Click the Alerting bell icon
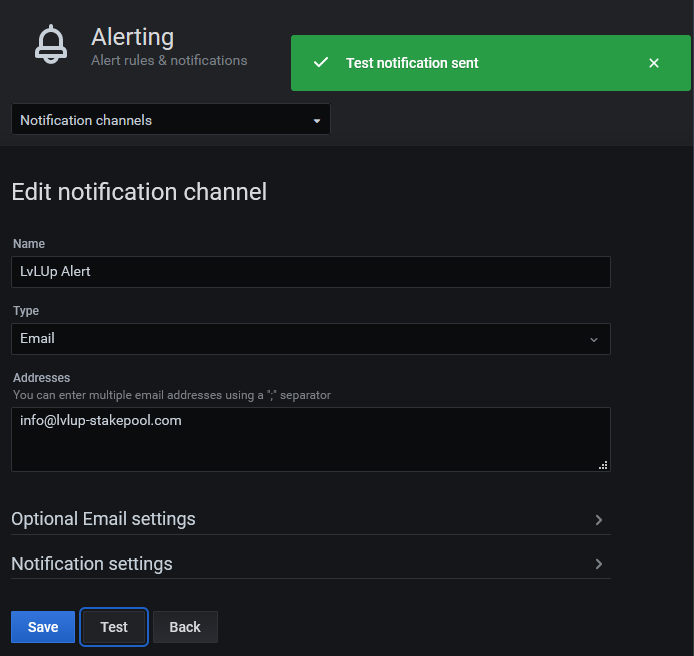 pos(51,45)
